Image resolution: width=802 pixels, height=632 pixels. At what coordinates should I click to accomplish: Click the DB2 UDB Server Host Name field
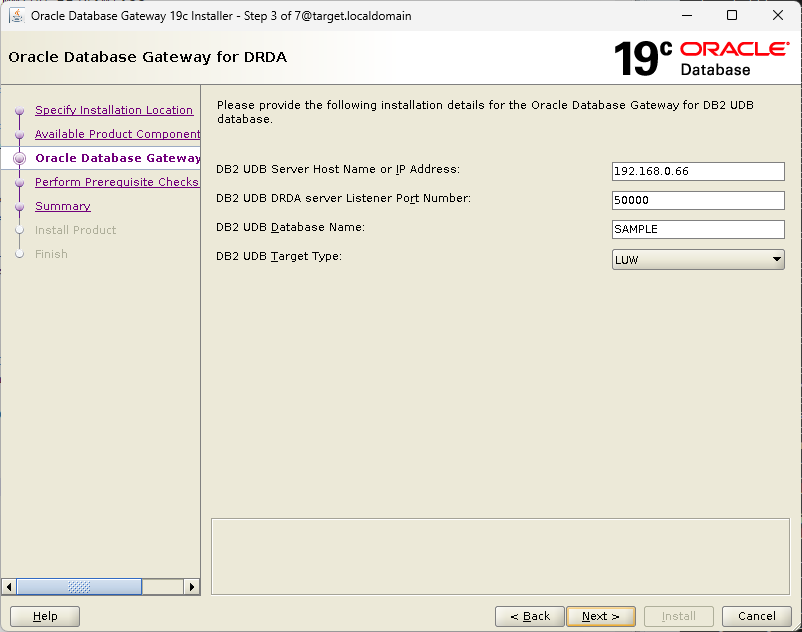click(698, 171)
